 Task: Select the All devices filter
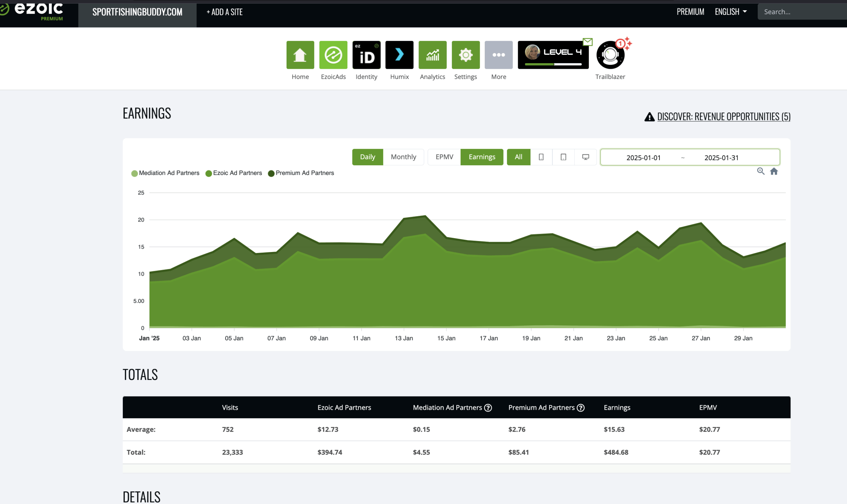point(518,157)
